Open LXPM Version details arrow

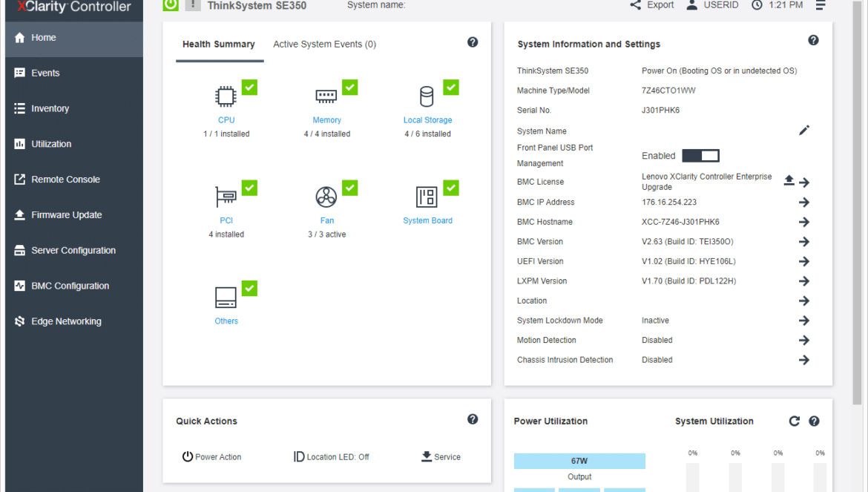804,281
